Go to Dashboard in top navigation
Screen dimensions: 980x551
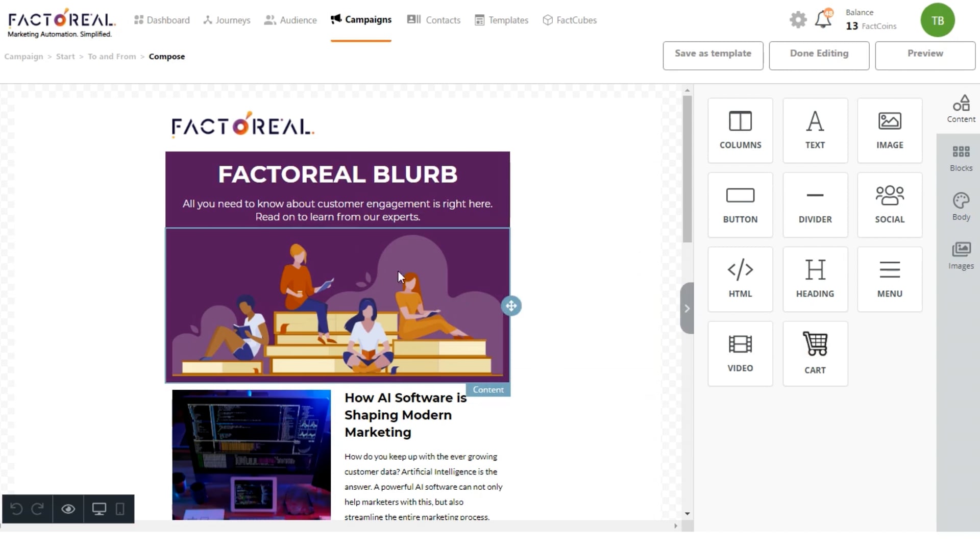[x=162, y=20]
